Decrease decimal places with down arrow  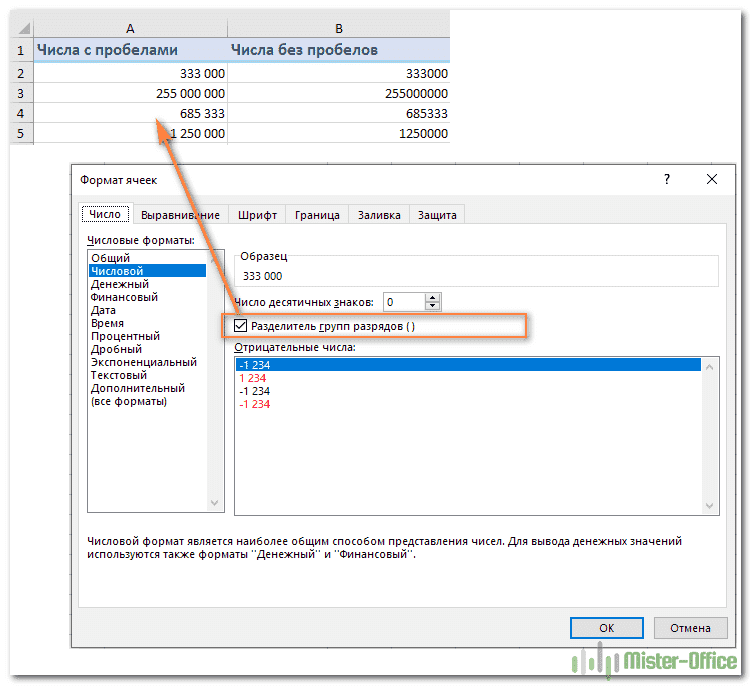click(433, 306)
